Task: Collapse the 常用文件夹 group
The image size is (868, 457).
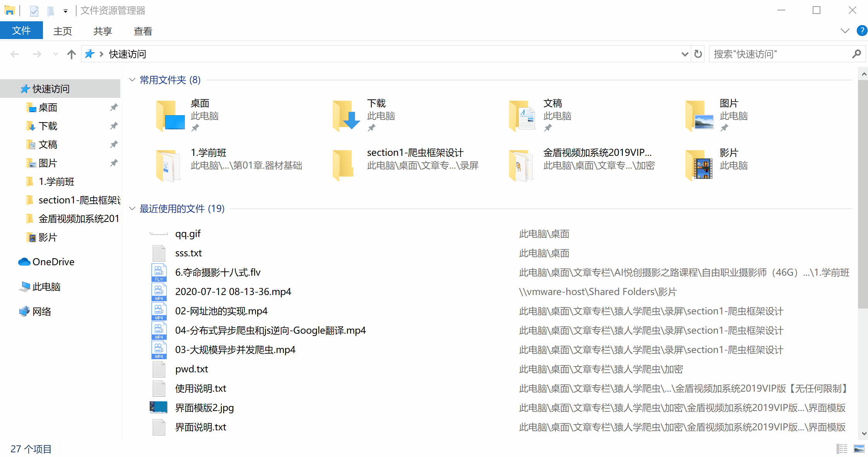Action: coord(132,80)
